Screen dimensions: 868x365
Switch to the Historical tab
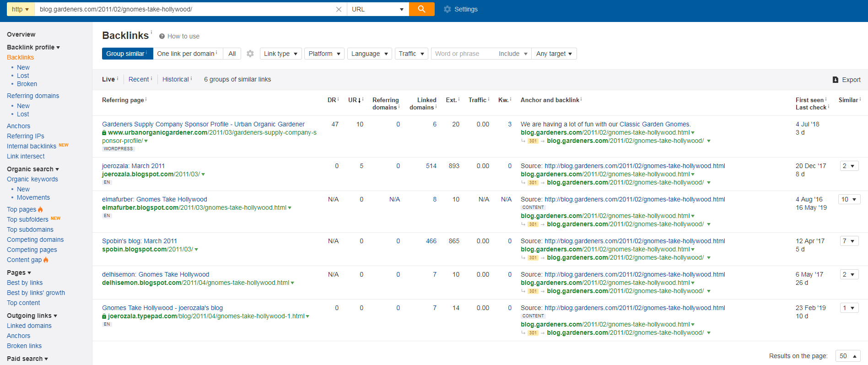tap(176, 79)
